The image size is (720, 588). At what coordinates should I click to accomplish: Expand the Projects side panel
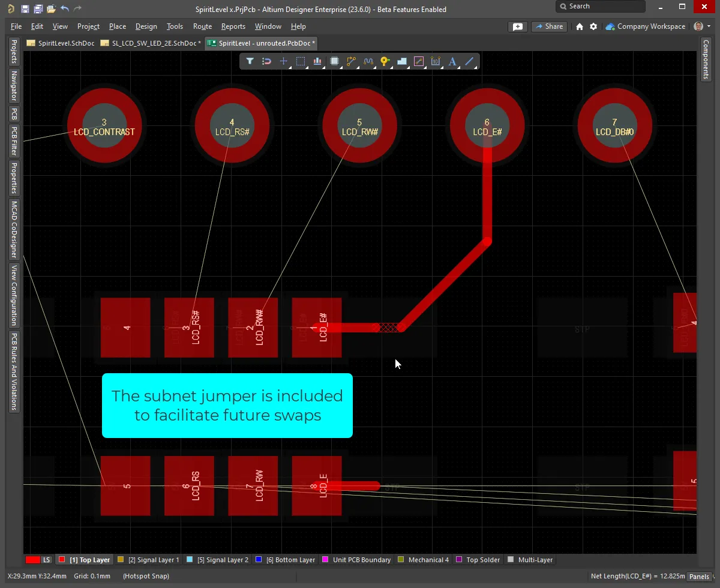[x=14, y=52]
